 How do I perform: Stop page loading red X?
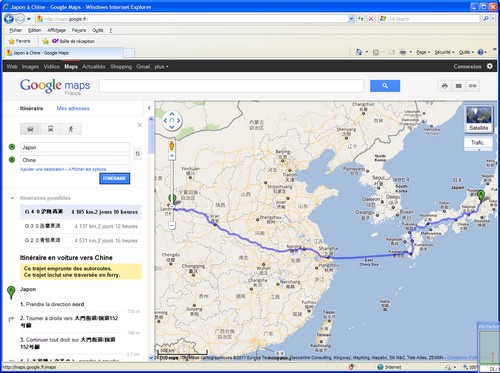click(x=371, y=19)
